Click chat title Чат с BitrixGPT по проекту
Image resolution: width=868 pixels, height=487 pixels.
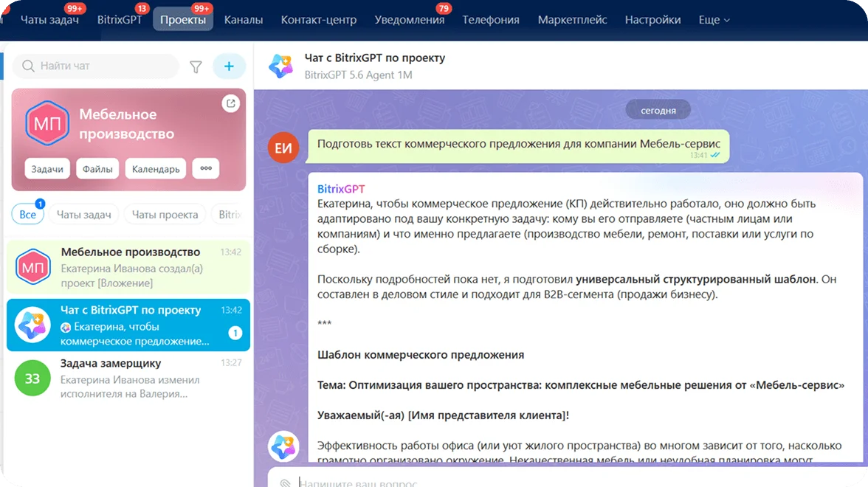click(375, 58)
